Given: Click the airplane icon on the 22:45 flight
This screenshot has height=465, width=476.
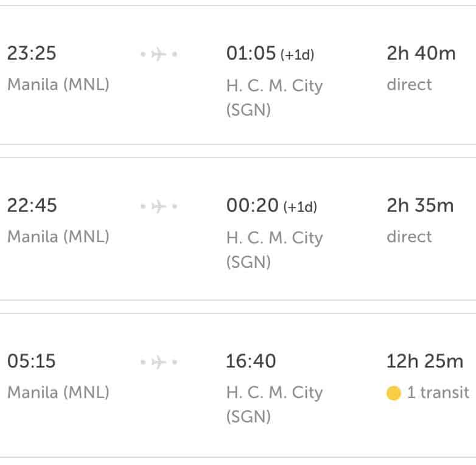Looking at the screenshot, I should tap(158, 207).
